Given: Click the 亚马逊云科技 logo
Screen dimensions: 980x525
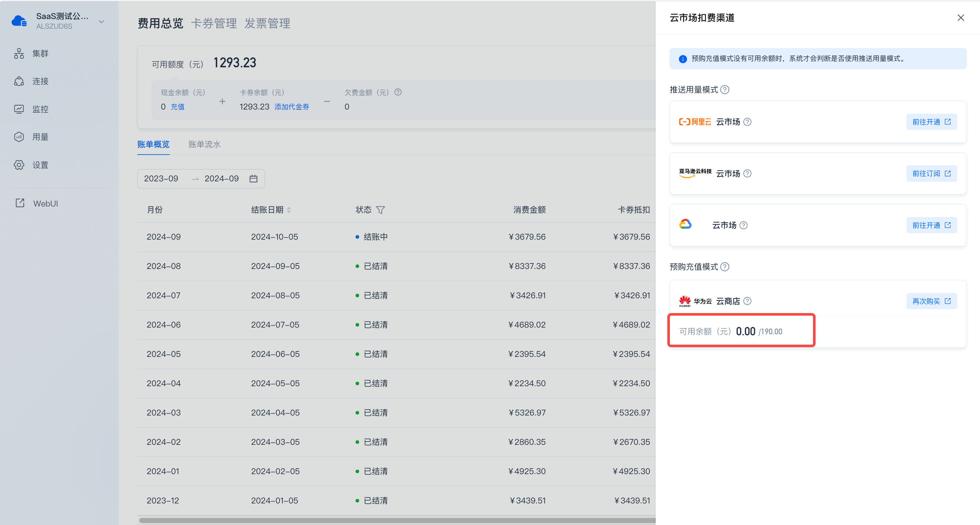Looking at the screenshot, I should click(x=695, y=173).
